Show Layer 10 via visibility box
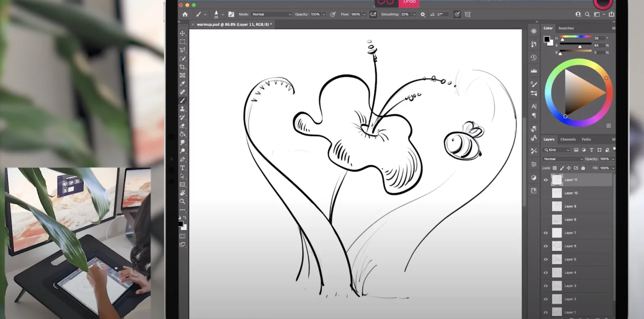The width and height of the screenshot is (644, 319). tap(545, 193)
